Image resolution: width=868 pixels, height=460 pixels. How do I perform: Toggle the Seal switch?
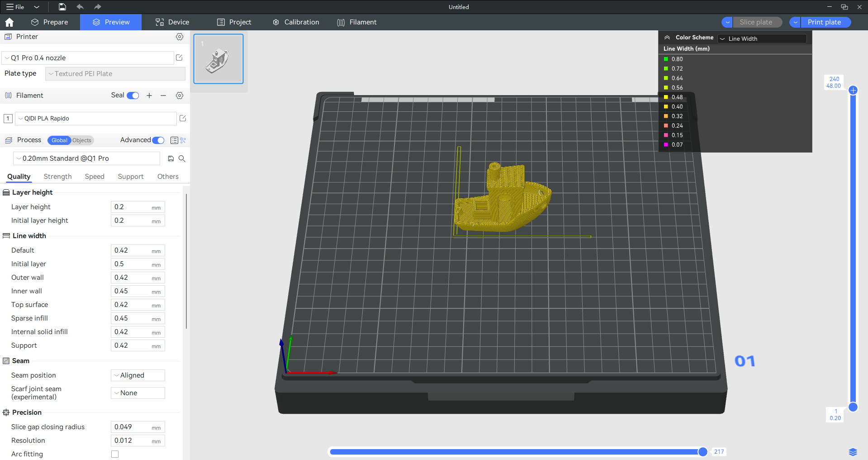tap(133, 96)
